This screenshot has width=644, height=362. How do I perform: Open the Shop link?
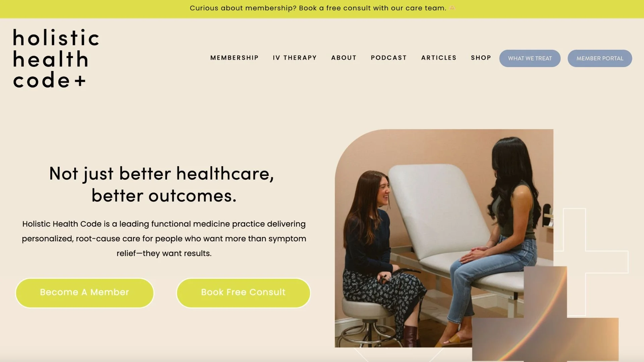pyautogui.click(x=481, y=58)
